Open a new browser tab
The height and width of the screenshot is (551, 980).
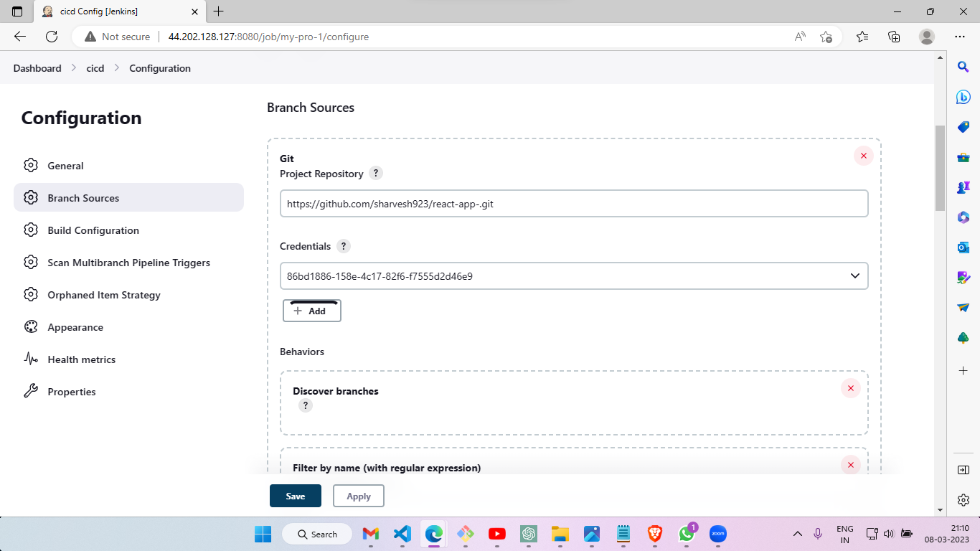click(219, 11)
